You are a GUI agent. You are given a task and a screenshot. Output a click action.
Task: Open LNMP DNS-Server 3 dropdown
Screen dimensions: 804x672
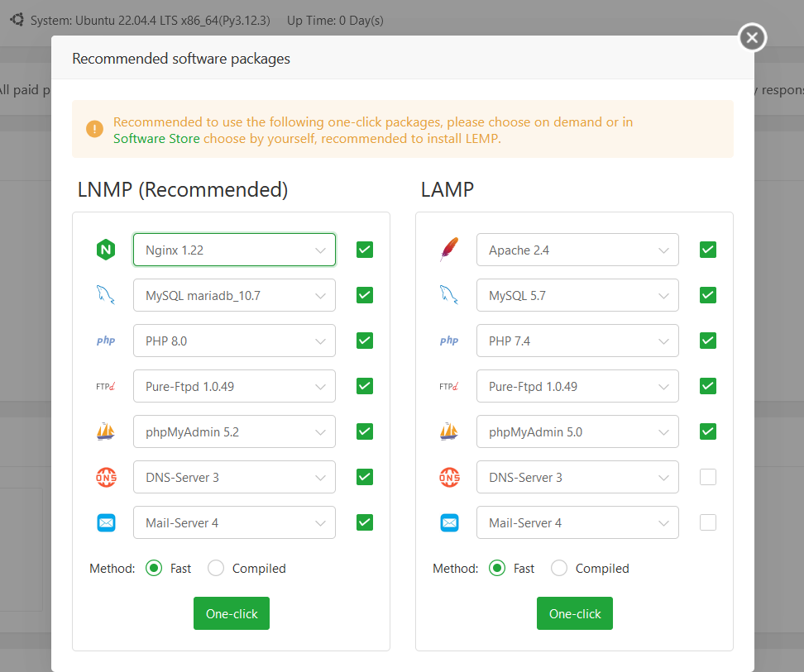coord(234,477)
